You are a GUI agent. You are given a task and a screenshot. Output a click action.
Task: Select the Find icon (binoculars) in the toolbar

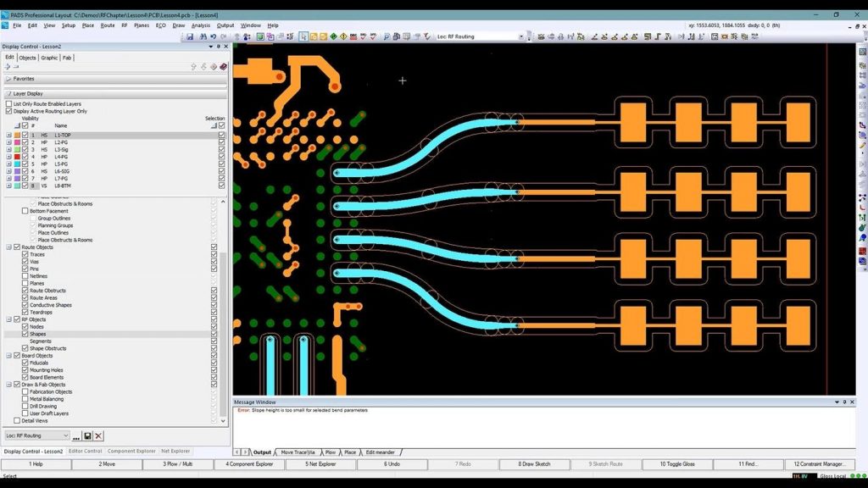[203, 36]
